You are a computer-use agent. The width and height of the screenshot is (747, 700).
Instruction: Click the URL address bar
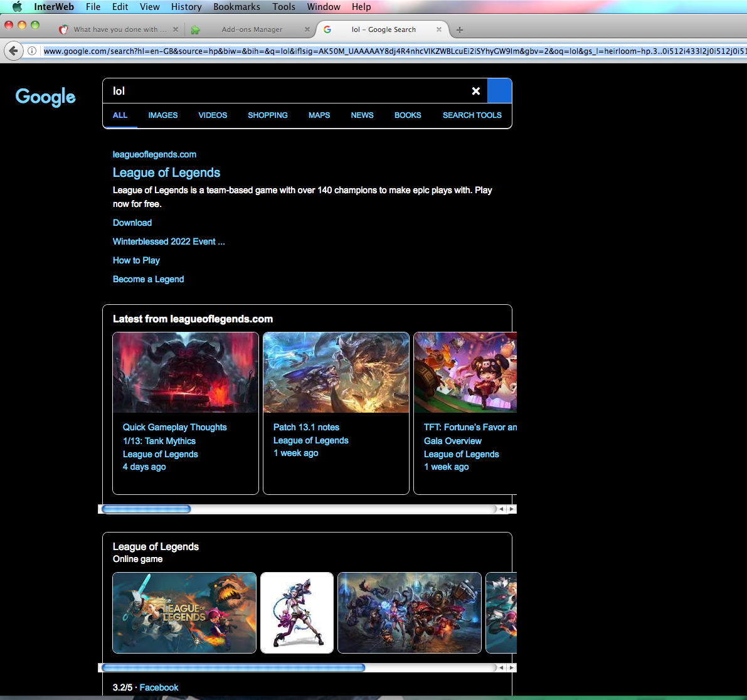pyautogui.click(x=395, y=51)
